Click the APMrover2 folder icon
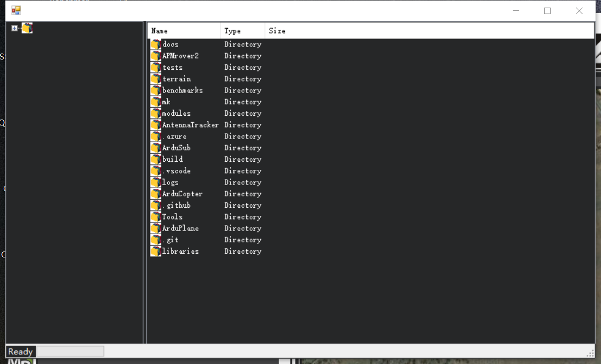The width and height of the screenshot is (601, 364). tap(155, 56)
